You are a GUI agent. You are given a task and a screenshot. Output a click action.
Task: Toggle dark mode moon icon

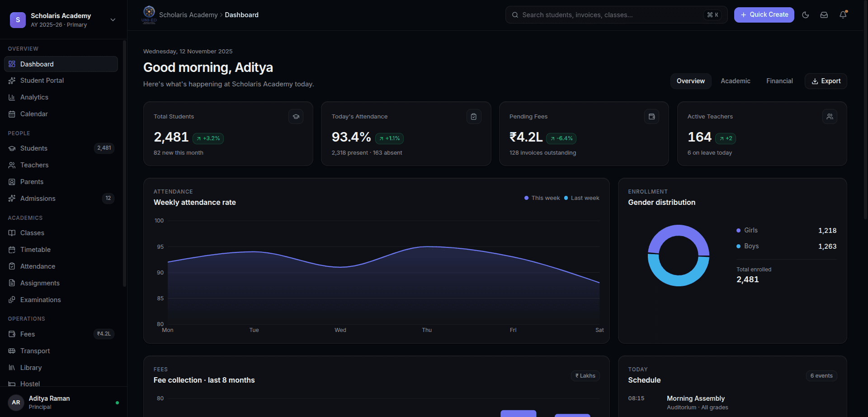805,15
